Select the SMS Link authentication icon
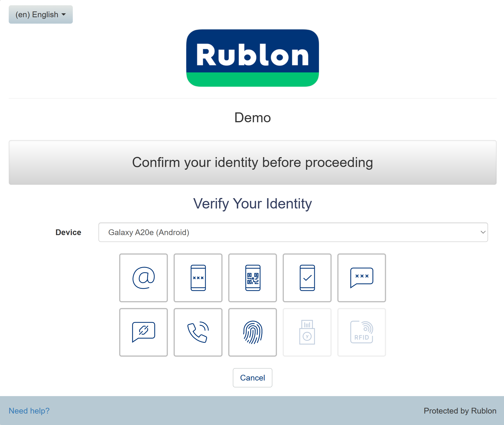The image size is (504, 425). (144, 332)
